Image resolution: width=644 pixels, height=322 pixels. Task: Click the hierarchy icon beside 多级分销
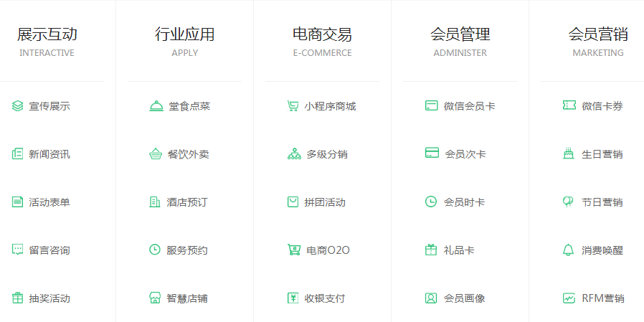(293, 154)
